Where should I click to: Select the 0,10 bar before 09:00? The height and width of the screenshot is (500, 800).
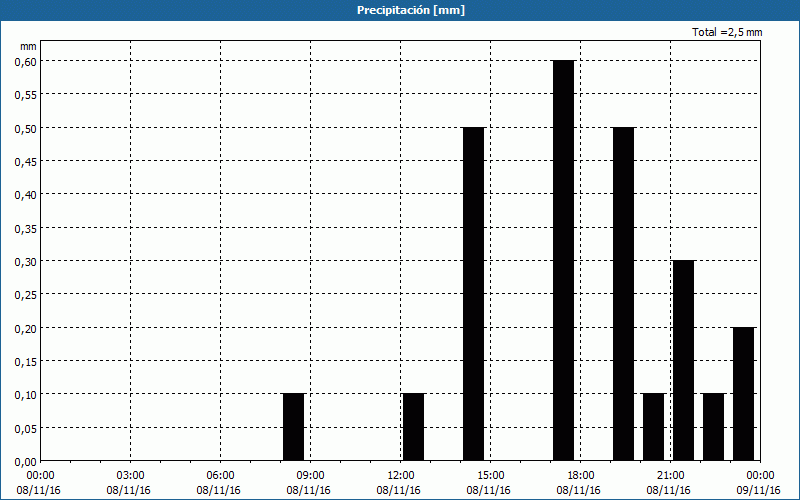click(x=294, y=427)
